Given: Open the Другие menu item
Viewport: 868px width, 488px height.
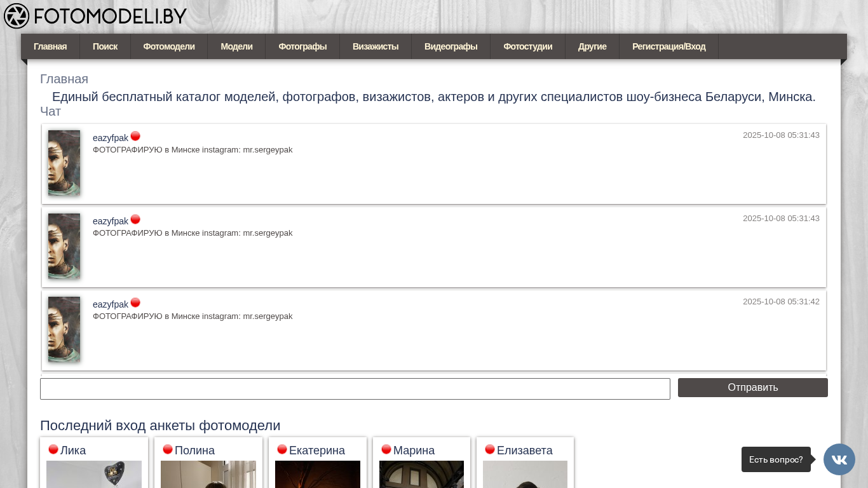Looking at the screenshot, I should (x=592, y=46).
